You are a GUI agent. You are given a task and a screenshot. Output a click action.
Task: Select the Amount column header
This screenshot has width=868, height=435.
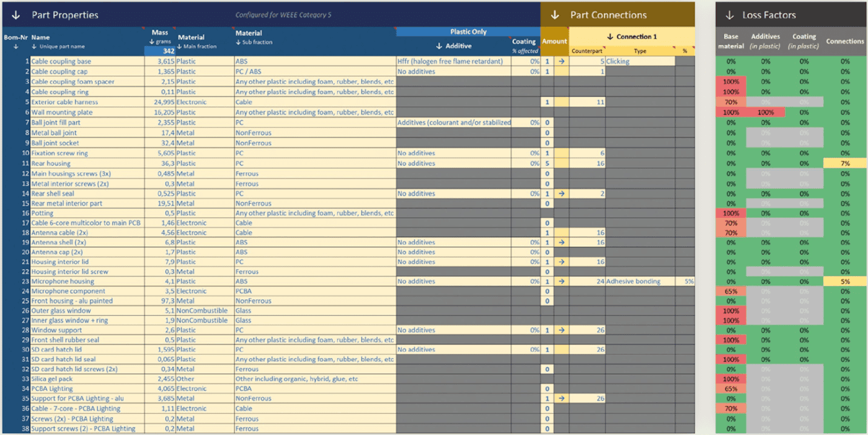(x=554, y=42)
